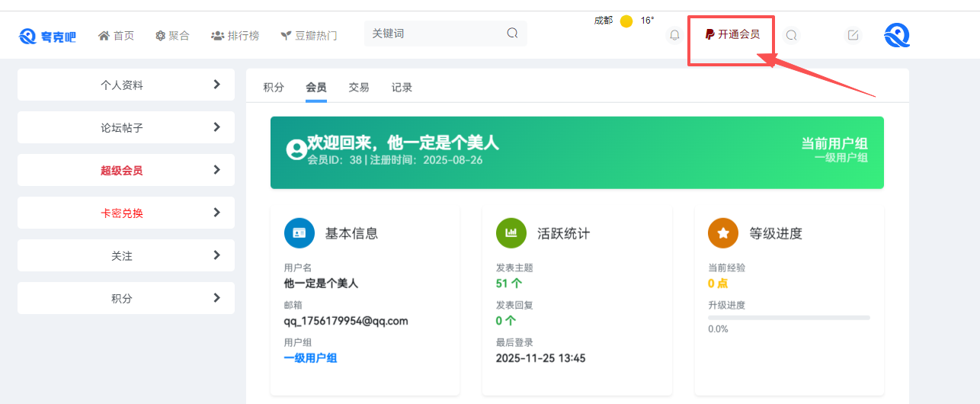The height and width of the screenshot is (404, 980).
Task: Click the 等级进度 star icon
Action: (723, 233)
